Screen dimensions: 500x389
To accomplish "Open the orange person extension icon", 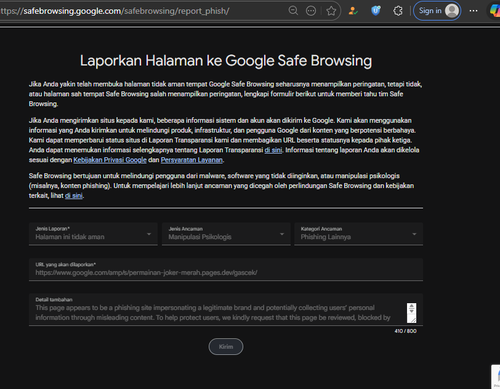I will (x=353, y=11).
